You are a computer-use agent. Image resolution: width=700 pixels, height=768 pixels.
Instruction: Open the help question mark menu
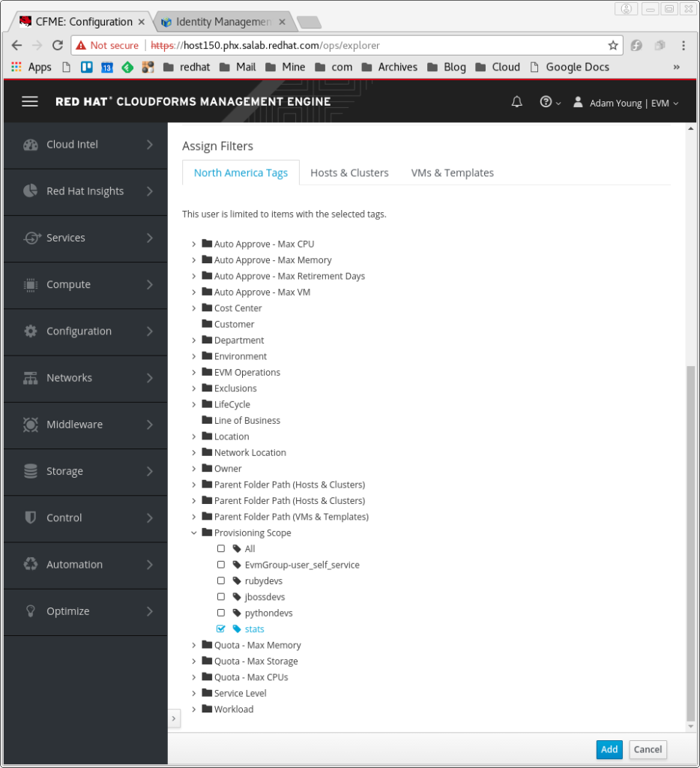tap(549, 102)
